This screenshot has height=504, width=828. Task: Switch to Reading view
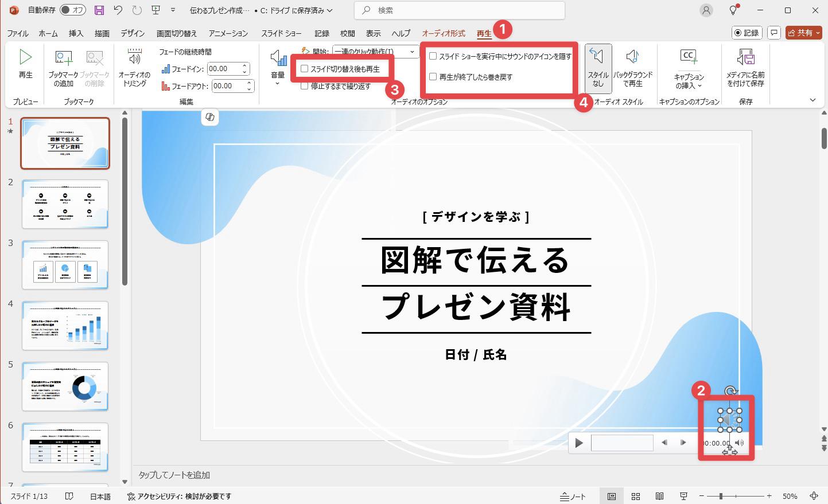[x=660, y=496]
